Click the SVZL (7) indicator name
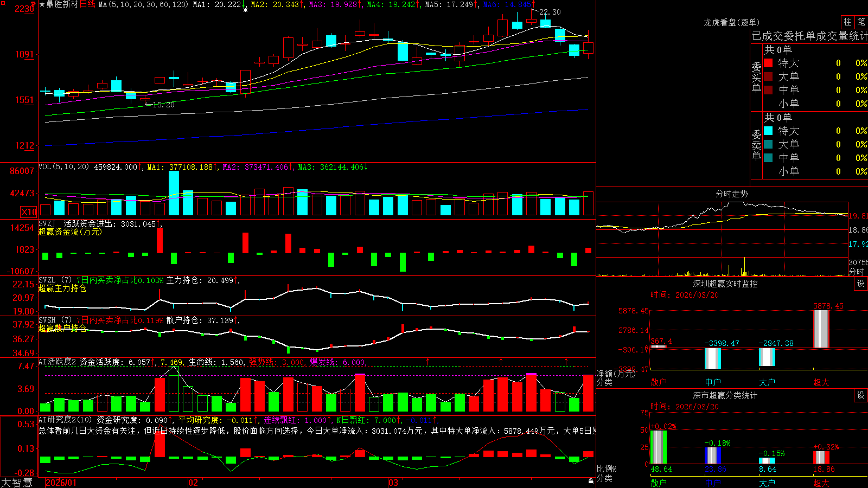Image resolution: width=868 pixels, height=488 pixels. [x=55, y=280]
